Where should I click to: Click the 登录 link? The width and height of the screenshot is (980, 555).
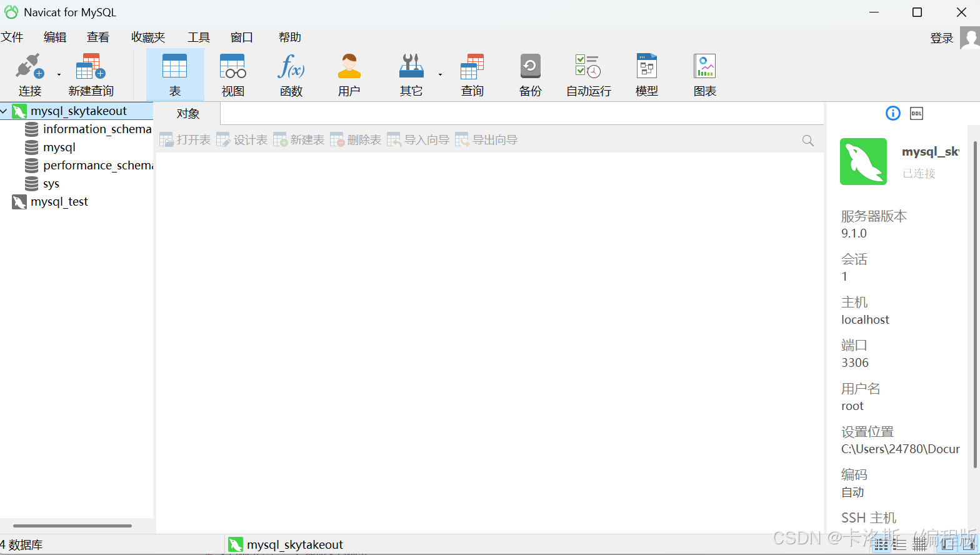click(x=942, y=38)
